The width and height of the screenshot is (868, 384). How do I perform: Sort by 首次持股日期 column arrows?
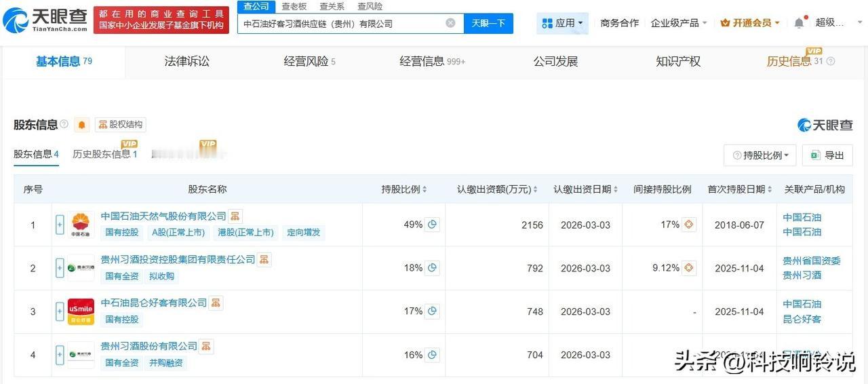click(x=770, y=190)
